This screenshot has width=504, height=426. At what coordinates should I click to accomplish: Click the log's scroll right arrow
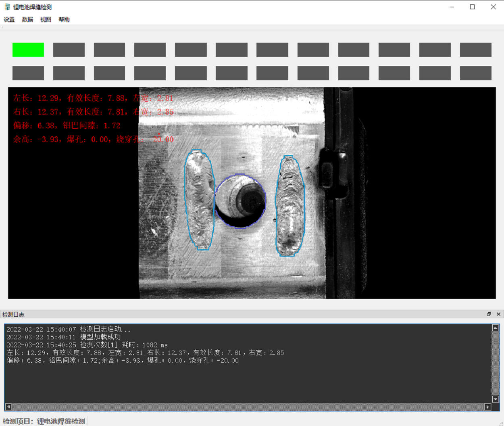coord(487,407)
